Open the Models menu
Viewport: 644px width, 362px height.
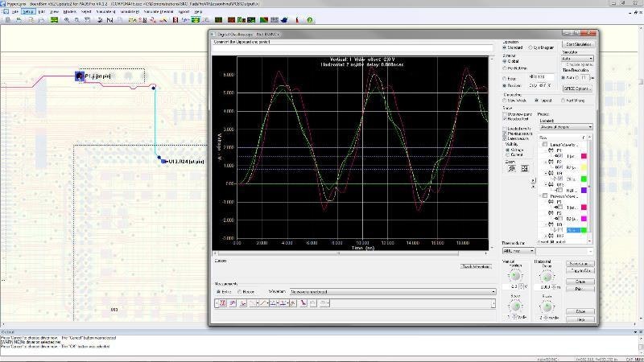tap(69, 12)
